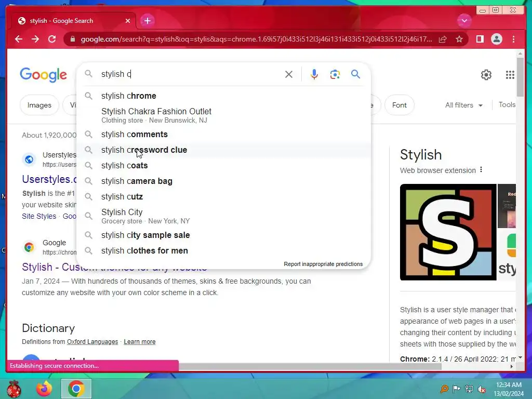Image resolution: width=532 pixels, height=399 pixels.
Task: Open the Google apps grid
Action: point(510,75)
